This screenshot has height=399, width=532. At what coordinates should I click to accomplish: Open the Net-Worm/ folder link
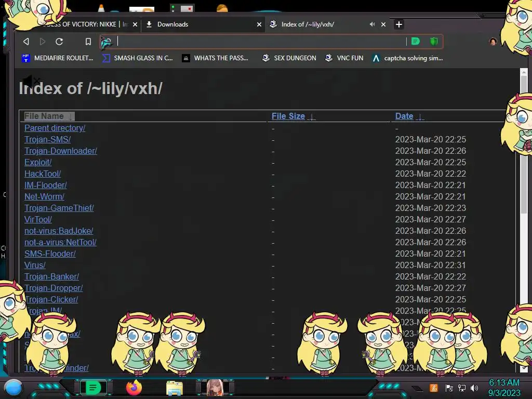coord(44,196)
